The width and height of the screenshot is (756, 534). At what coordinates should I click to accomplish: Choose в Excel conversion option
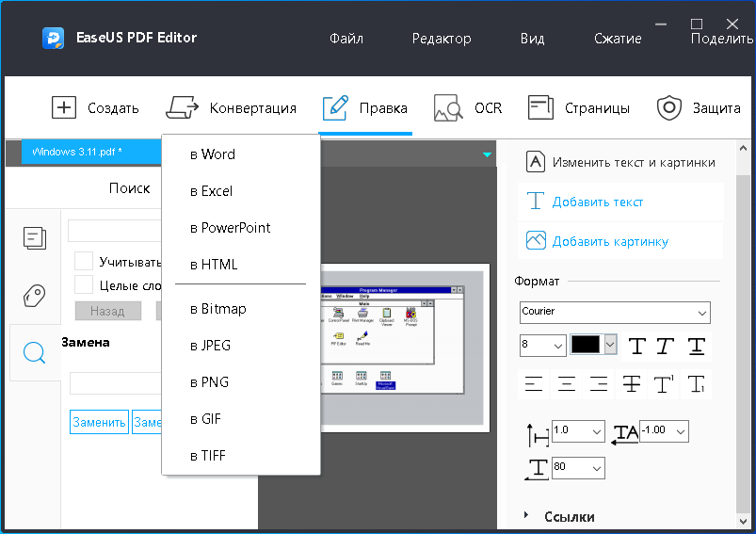[241, 191]
